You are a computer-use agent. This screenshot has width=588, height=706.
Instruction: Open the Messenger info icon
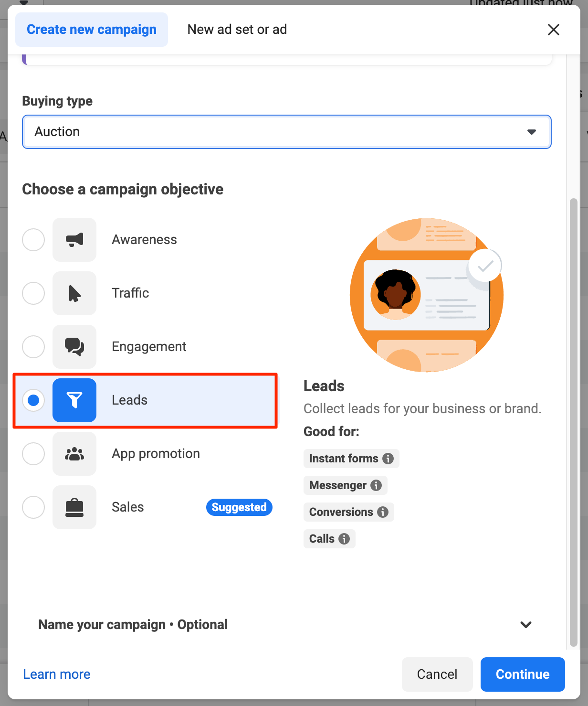377,485
